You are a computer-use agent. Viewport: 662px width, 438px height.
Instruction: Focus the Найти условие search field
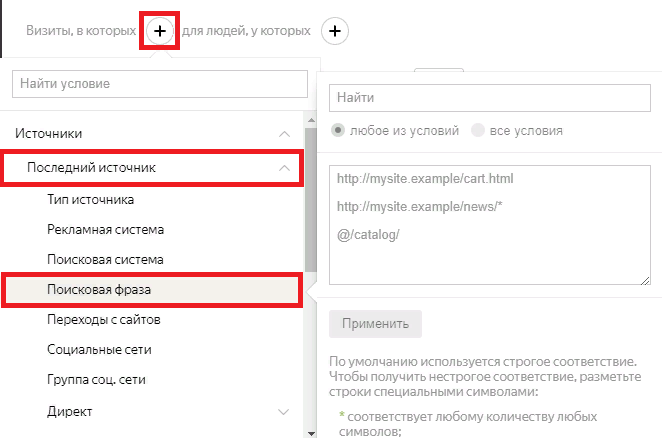click(x=160, y=84)
